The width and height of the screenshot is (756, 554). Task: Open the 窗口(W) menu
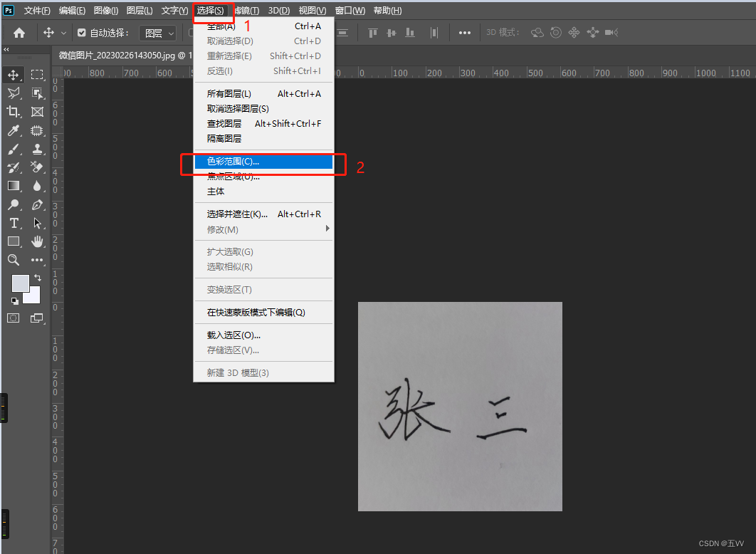(350, 10)
